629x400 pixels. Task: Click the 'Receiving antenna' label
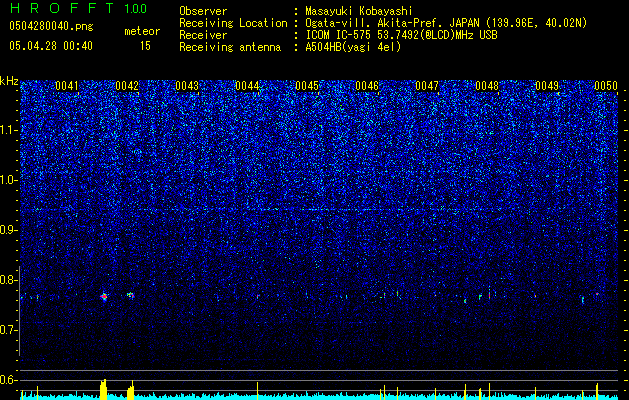pyautogui.click(x=230, y=47)
